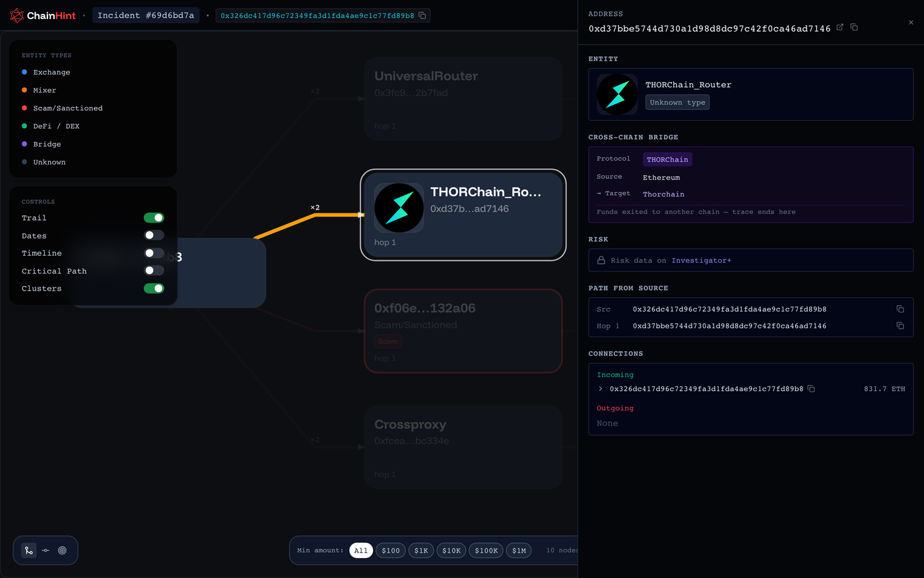Viewport: 924px width, 578px height.
Task: Select the radial layout icon
Action: [x=62, y=550]
